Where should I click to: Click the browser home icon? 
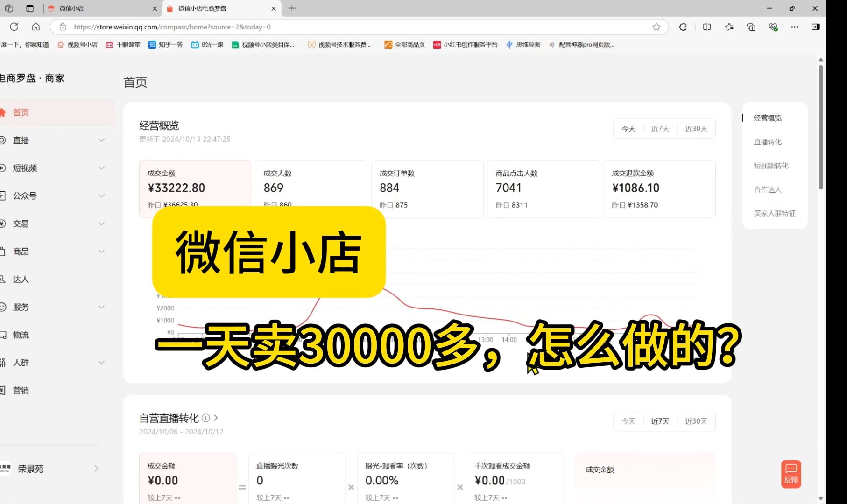[x=36, y=27]
